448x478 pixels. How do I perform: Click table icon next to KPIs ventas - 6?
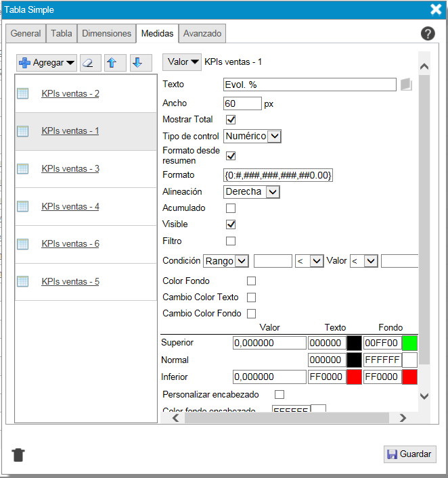point(23,244)
